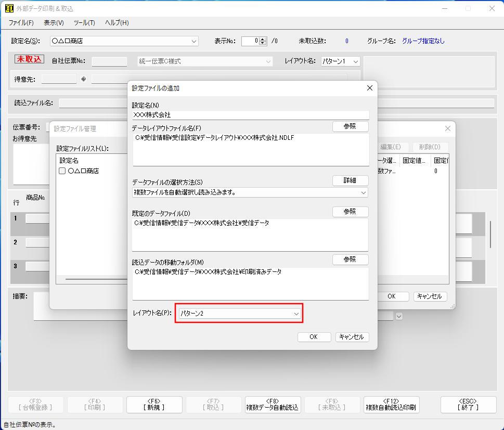Click F6 新規 function button
The image size is (504, 430).
coord(154,405)
